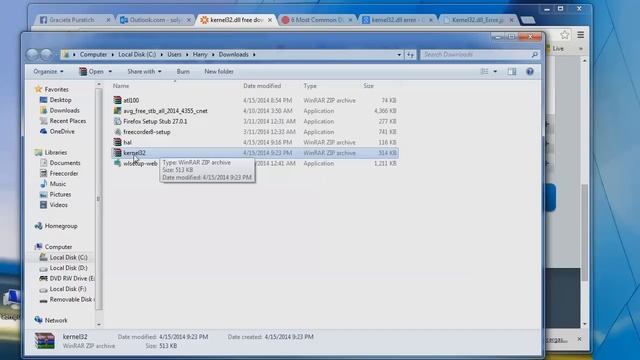The image size is (640, 360).
Task: Sort by Type column header
Action: (x=310, y=86)
